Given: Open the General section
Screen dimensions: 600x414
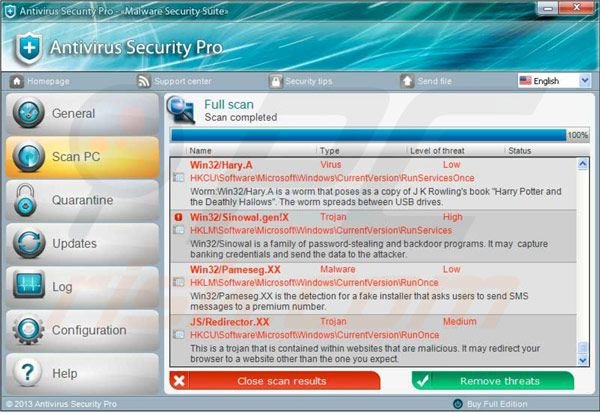Looking at the screenshot, I should click(82, 113).
